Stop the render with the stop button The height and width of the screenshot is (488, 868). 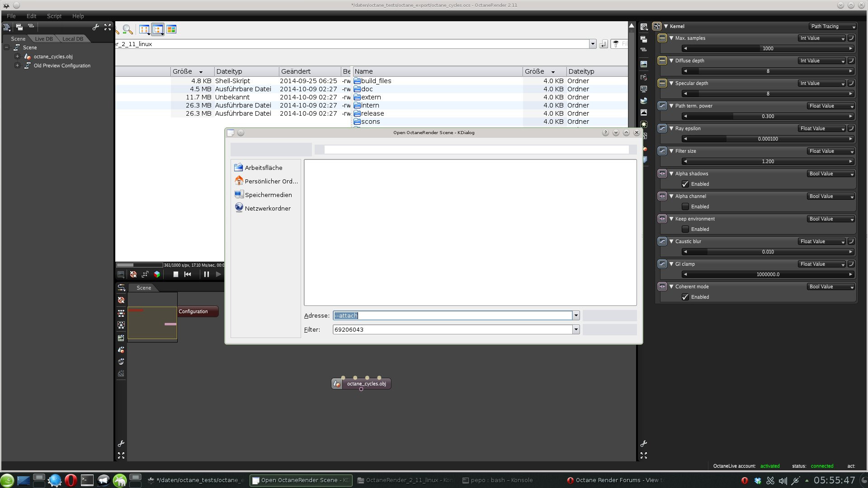pos(176,274)
